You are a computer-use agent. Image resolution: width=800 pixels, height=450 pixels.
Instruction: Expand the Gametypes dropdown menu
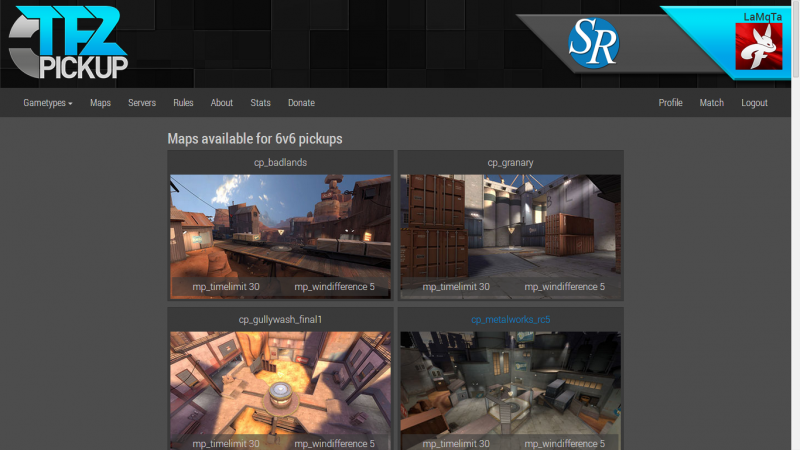pyautogui.click(x=48, y=103)
